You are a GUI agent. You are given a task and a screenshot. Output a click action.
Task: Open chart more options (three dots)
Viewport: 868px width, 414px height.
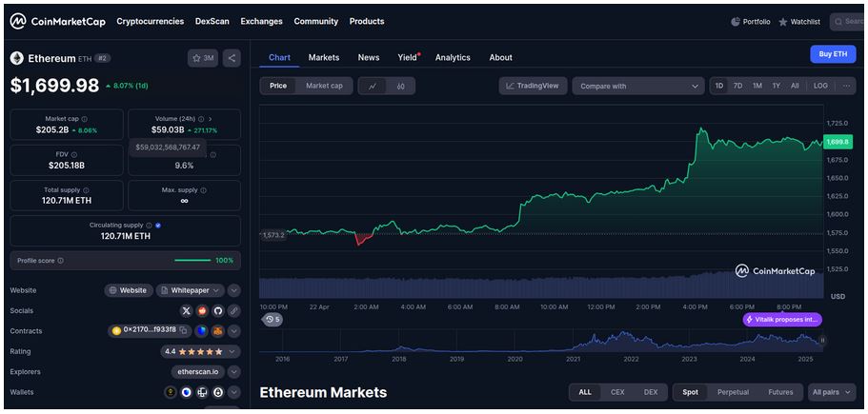[x=846, y=86]
